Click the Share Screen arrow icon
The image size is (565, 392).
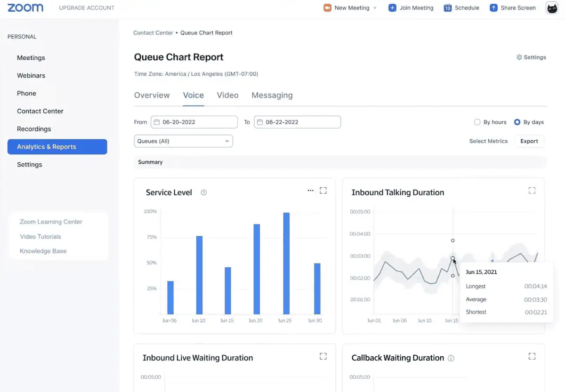pos(493,8)
